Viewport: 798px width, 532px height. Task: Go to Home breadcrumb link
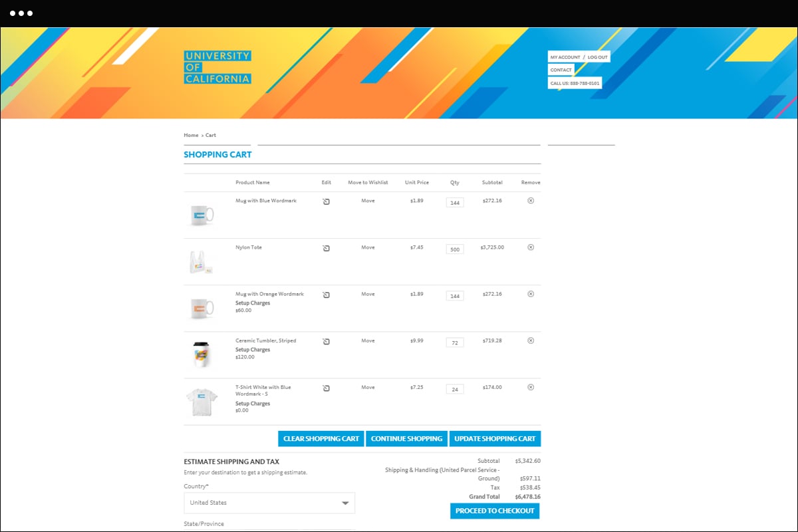pos(191,135)
